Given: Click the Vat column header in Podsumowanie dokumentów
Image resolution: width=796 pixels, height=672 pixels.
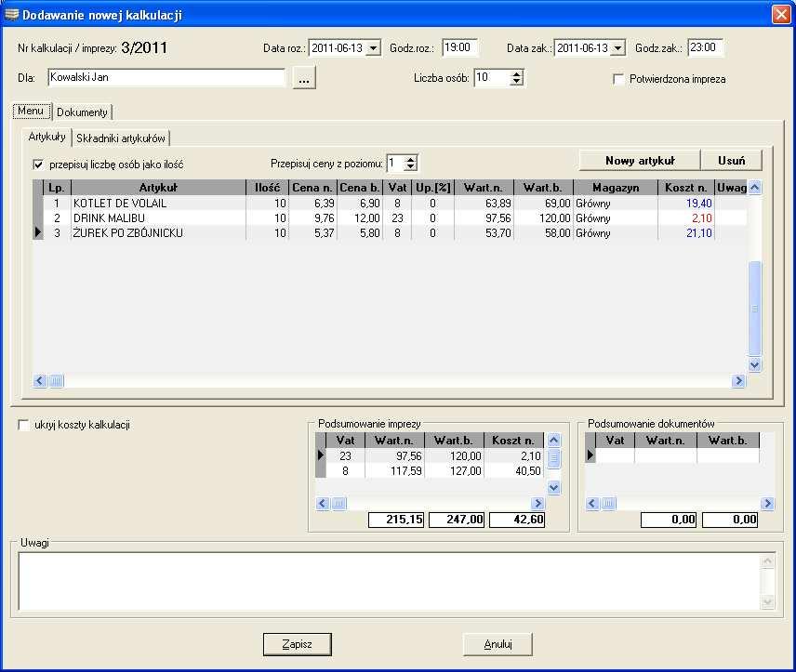Looking at the screenshot, I should (615, 441).
